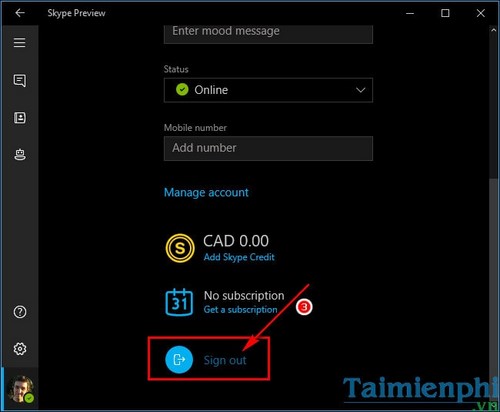Viewport: 500px width, 412px height.
Task: Open the help question mark icon
Action: (x=20, y=312)
